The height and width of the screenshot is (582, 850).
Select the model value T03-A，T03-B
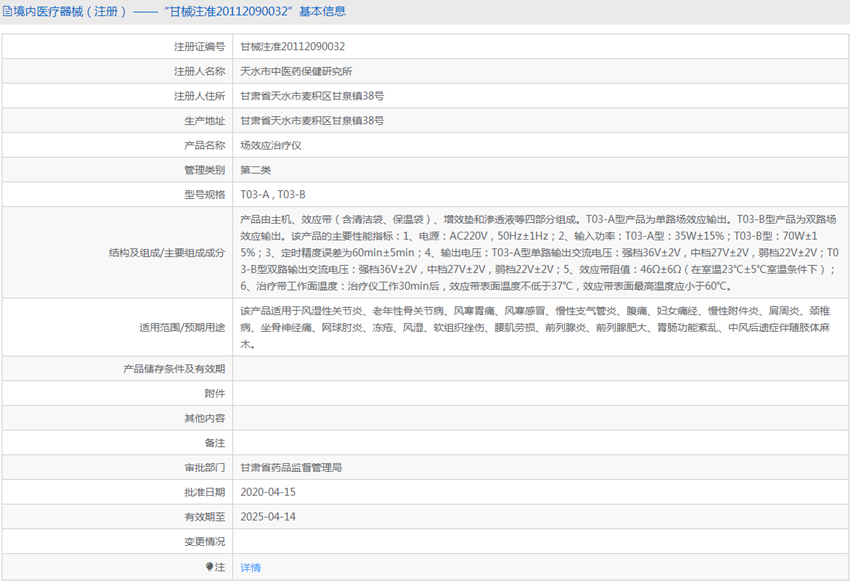click(x=273, y=195)
